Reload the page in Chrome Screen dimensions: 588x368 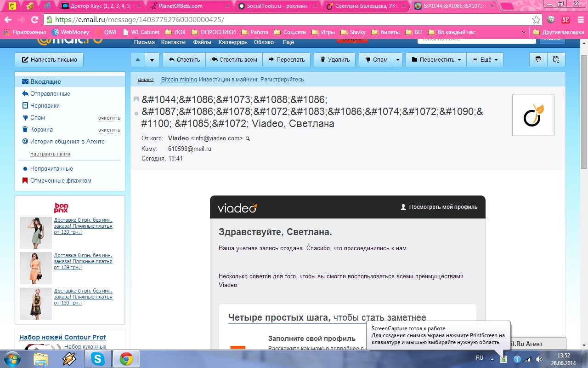[34, 20]
